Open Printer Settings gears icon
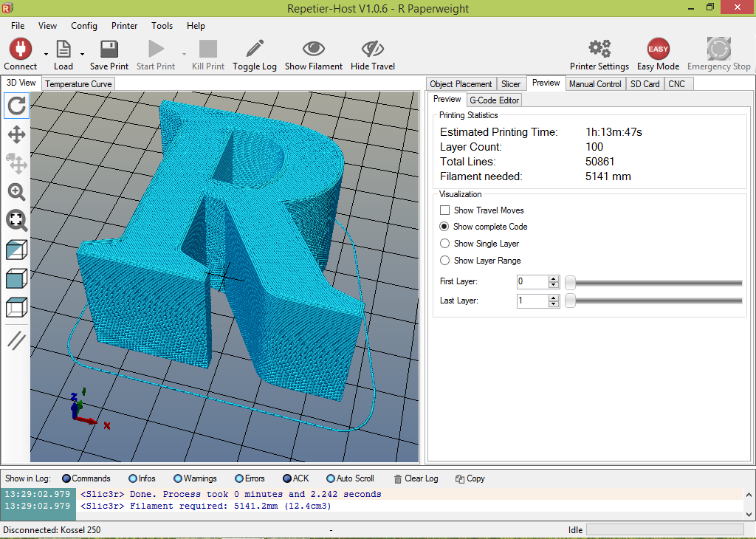The height and width of the screenshot is (539, 756). (x=599, y=49)
